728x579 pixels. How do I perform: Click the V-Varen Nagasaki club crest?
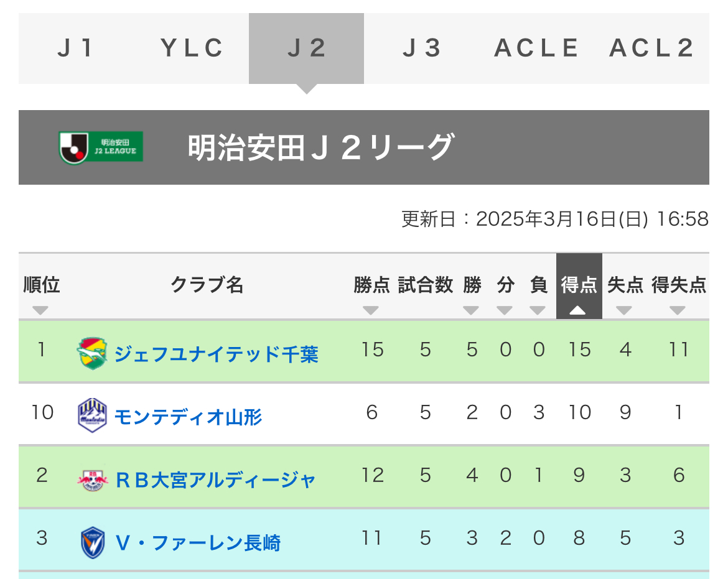click(92, 542)
